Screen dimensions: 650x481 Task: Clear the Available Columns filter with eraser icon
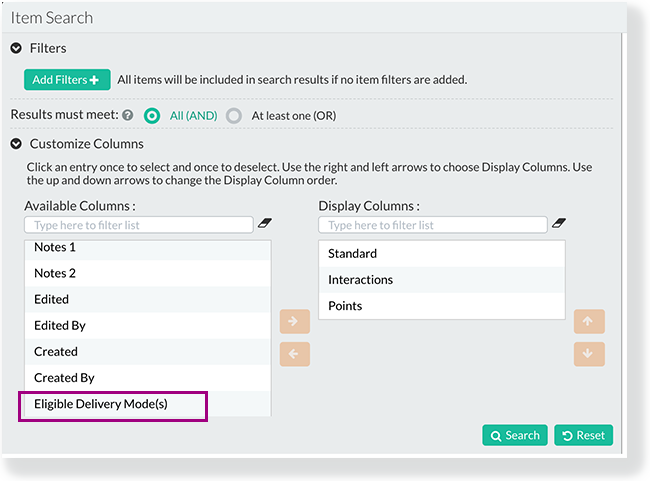click(264, 223)
